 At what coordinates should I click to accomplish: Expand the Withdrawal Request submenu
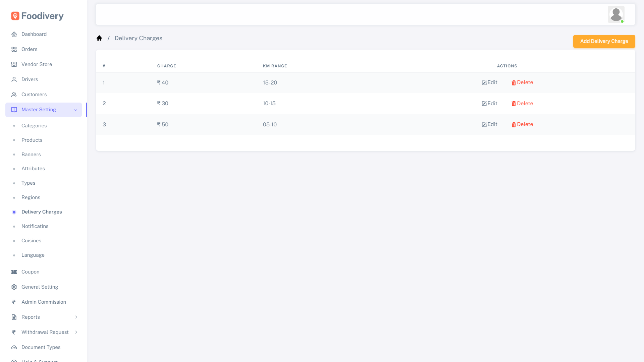point(76,332)
